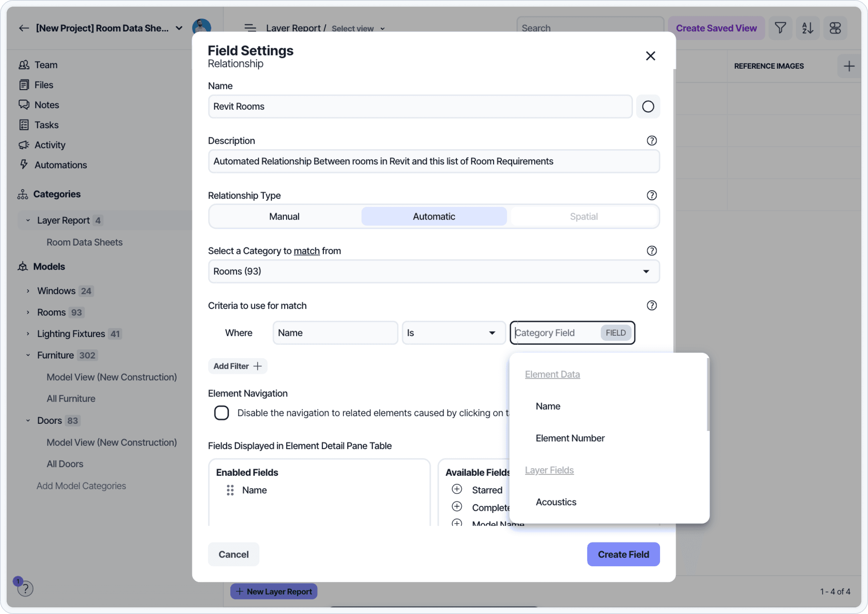Click the field list dropdown scrollbar
Image resolution: width=868 pixels, height=614 pixels.
(708, 395)
